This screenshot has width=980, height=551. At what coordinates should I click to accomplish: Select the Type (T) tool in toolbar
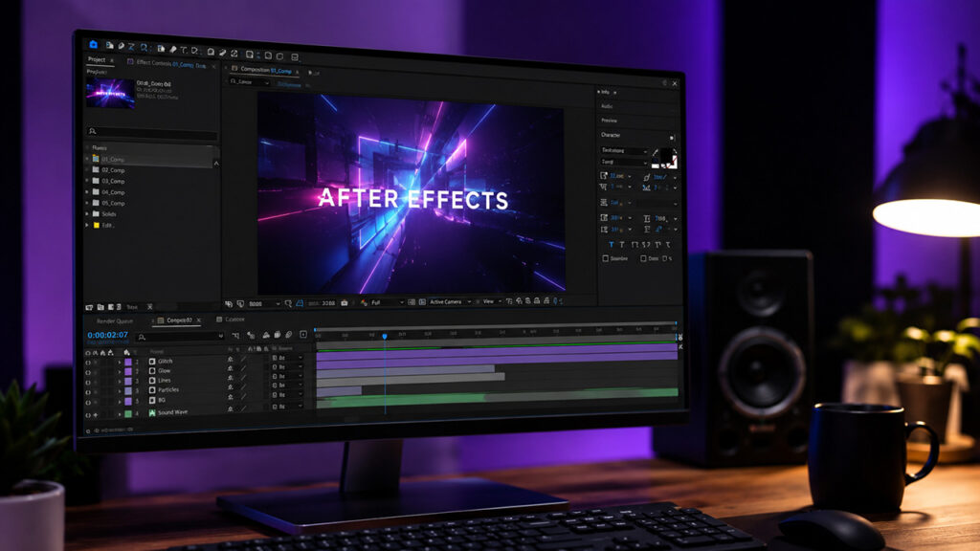(184, 50)
